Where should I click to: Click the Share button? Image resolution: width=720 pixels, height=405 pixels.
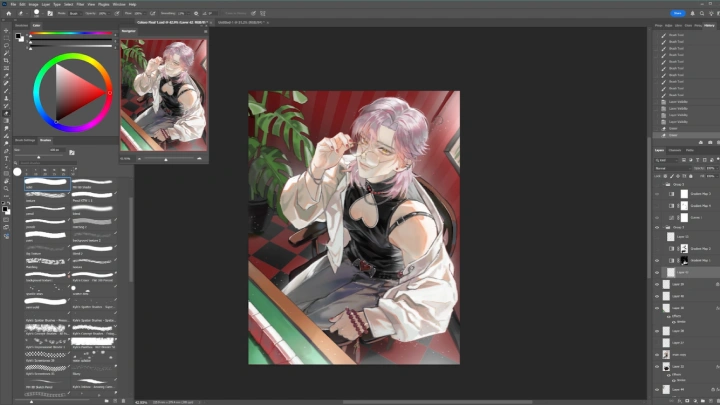[677, 13]
